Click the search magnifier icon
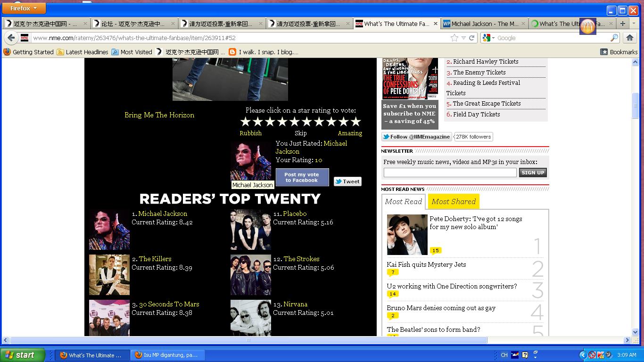Screen dimensions: 644x362 click(x=614, y=38)
